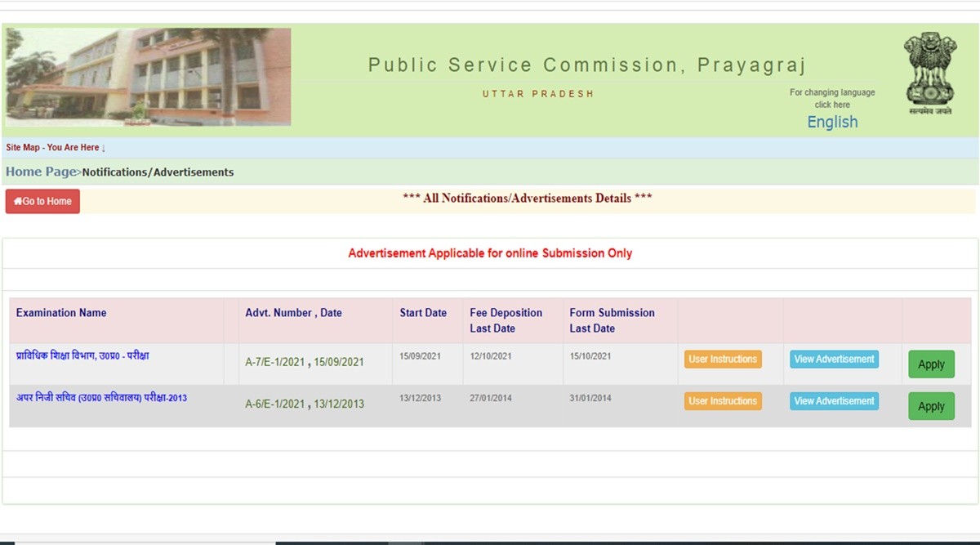Open the Site Map - You Are Here link

pyautogui.click(x=56, y=148)
